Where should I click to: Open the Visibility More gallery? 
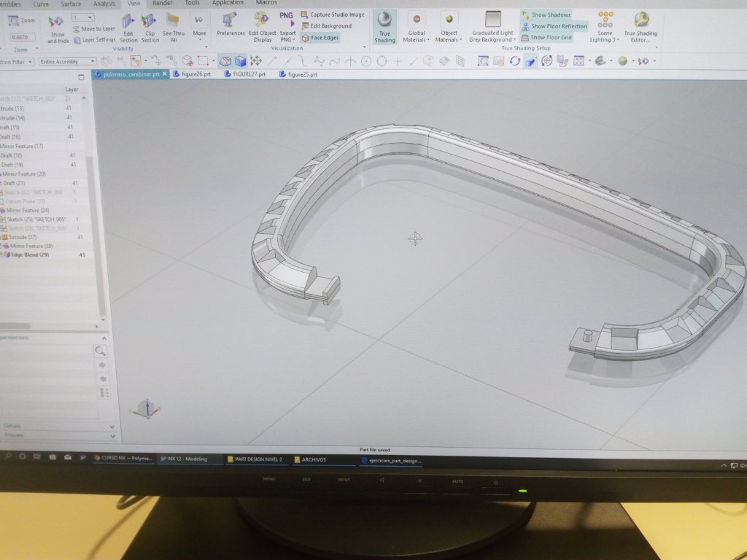pyautogui.click(x=199, y=26)
